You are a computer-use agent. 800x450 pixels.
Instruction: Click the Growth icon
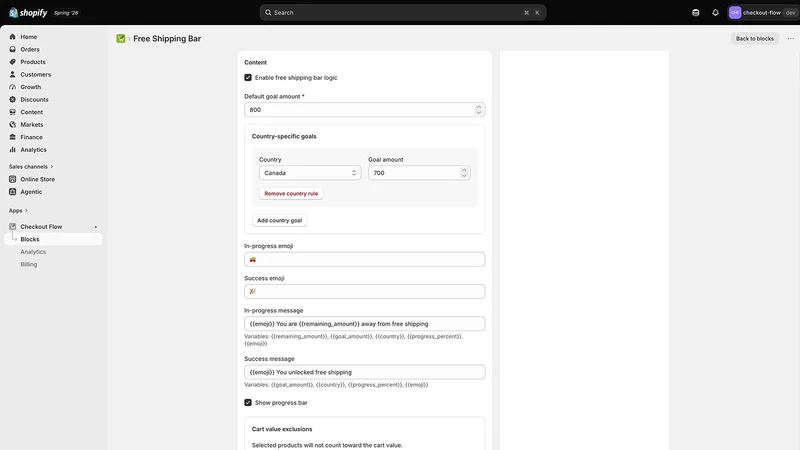[x=12, y=87]
